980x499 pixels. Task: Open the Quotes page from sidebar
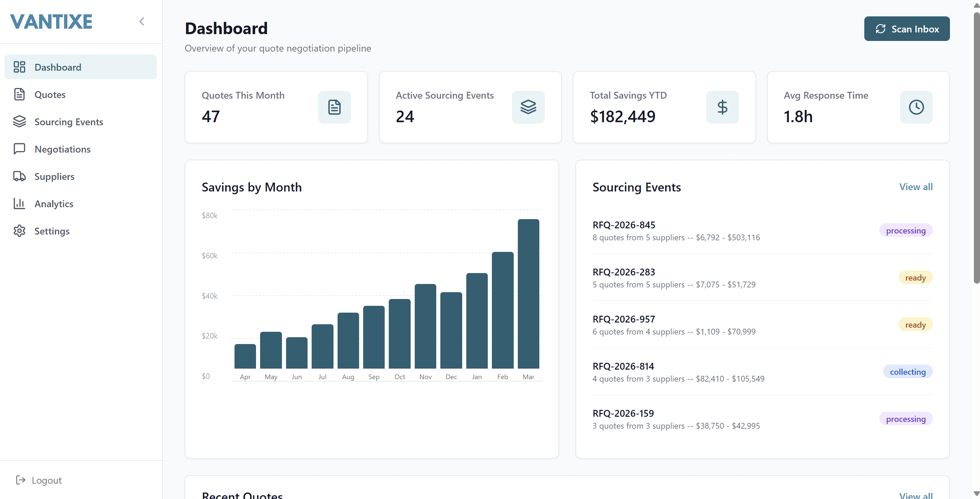[50, 94]
